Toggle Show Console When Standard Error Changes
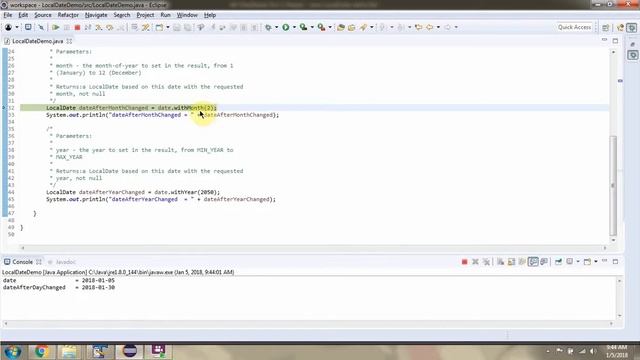 544,262
